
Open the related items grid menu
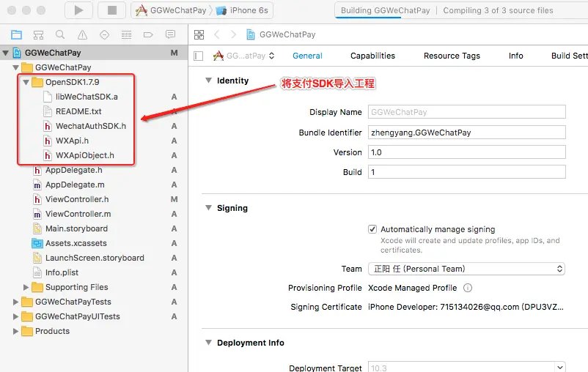pos(199,35)
